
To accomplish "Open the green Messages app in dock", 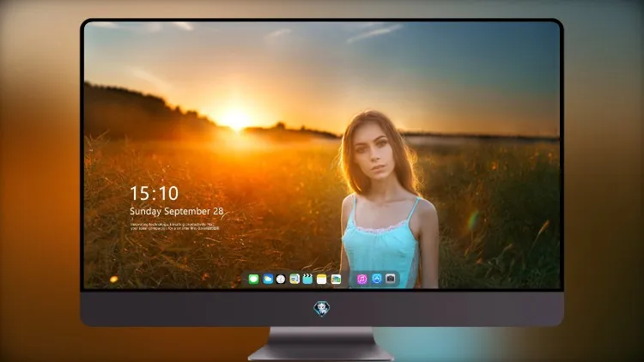I will (253, 279).
